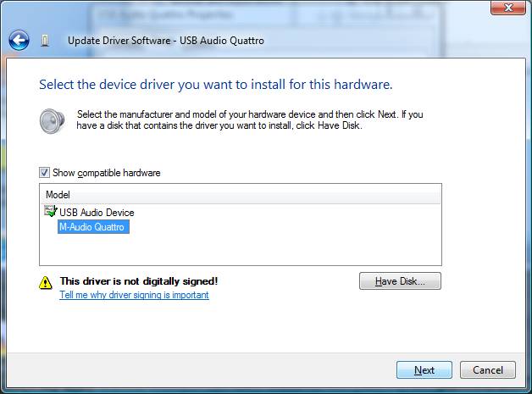Click the 'Show compatible hardware' label text
The height and width of the screenshot is (394, 532).
106,173
